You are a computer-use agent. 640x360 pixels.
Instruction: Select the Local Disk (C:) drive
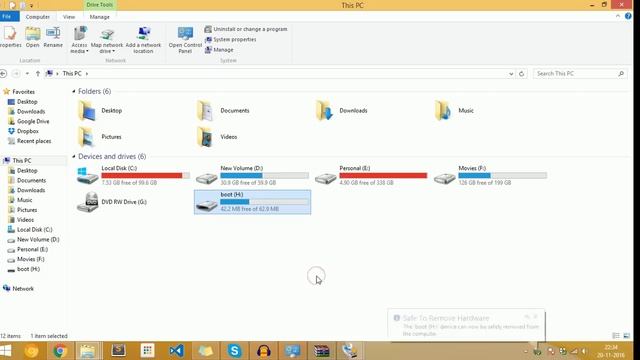pos(133,176)
